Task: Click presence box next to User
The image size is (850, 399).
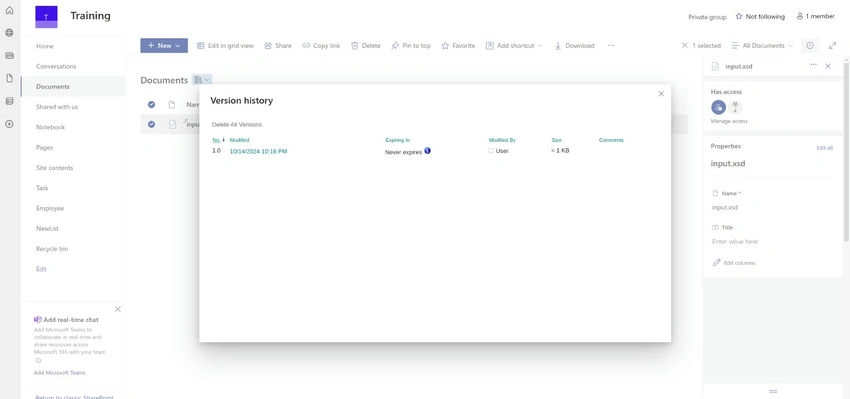Action: pos(491,151)
